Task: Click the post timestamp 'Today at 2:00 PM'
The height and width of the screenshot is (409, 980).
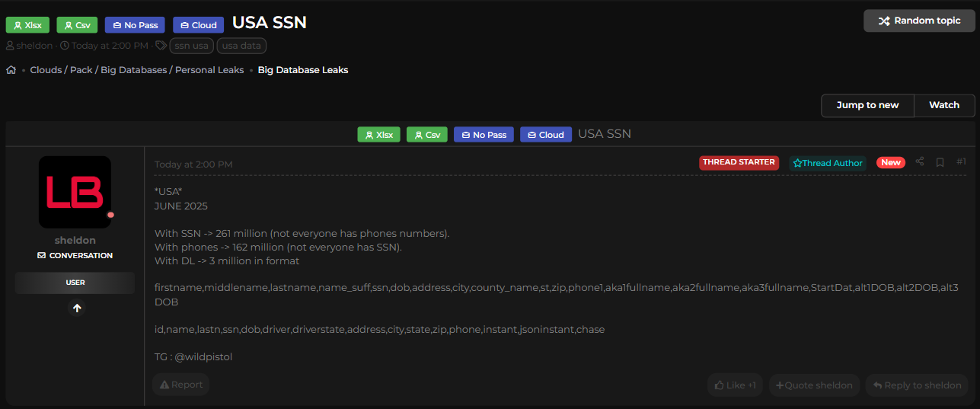Action: point(193,165)
